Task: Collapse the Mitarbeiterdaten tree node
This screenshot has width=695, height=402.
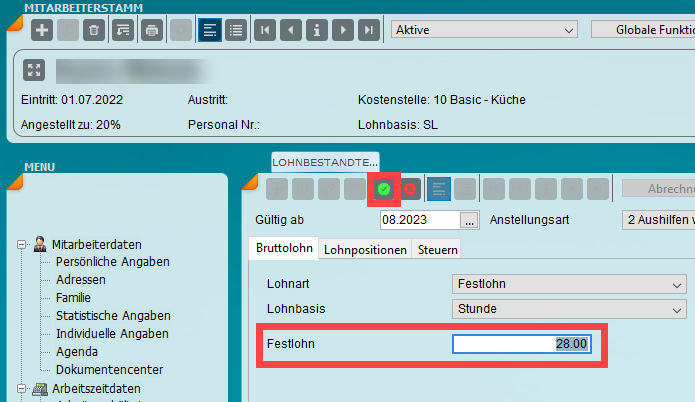Action: point(22,244)
